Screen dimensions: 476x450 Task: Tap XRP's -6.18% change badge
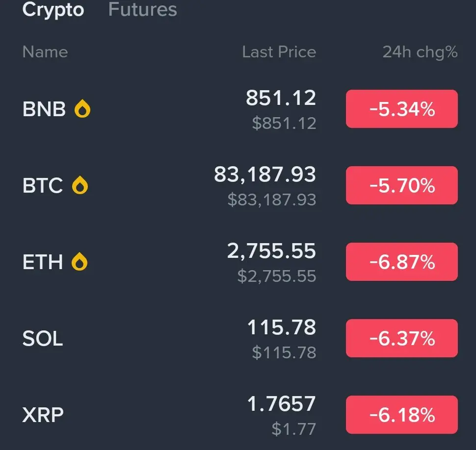click(x=401, y=415)
